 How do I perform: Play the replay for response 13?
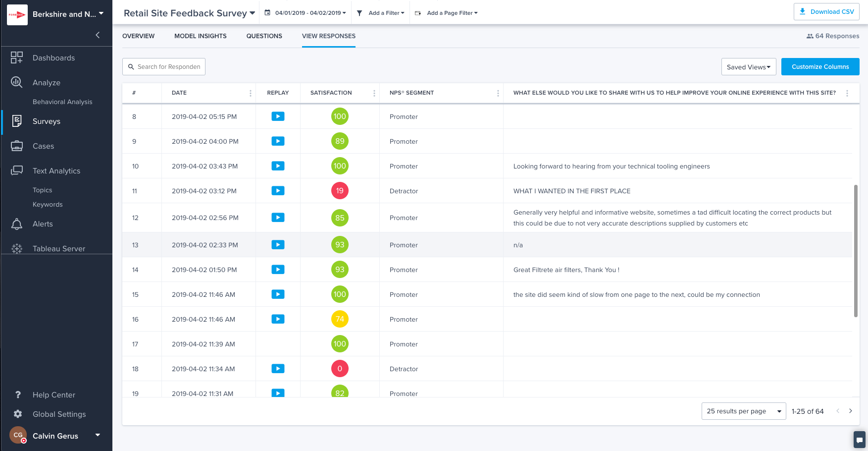click(278, 245)
